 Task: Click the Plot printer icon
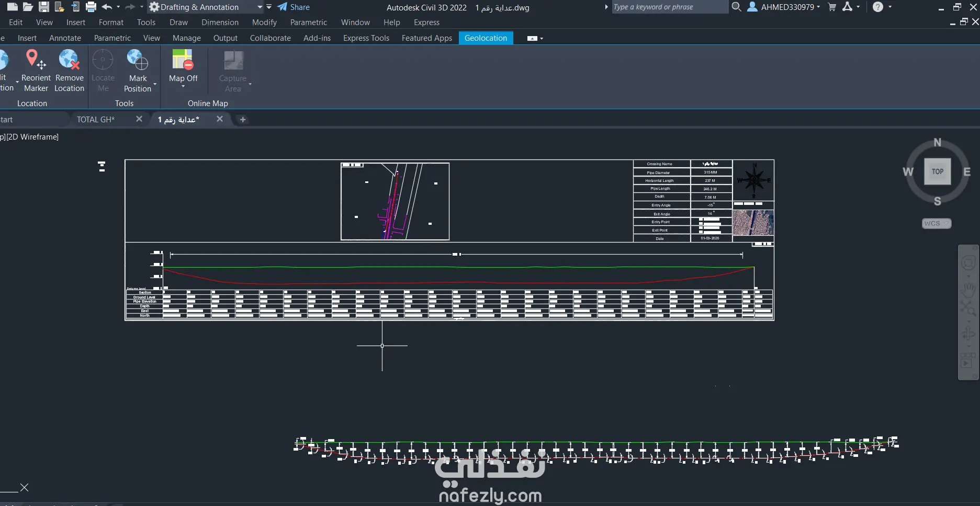91,7
